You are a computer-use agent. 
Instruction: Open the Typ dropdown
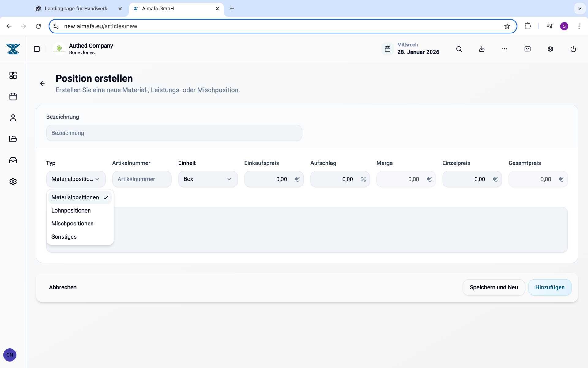click(76, 179)
